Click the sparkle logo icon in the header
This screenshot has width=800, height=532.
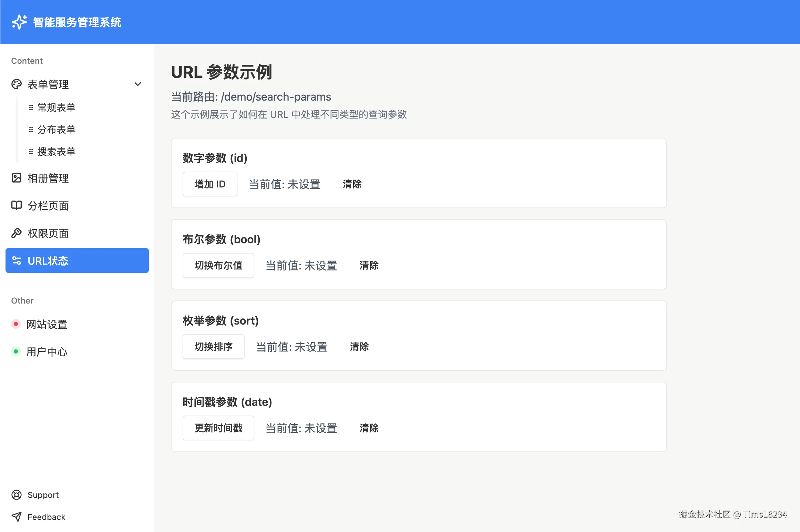pos(19,22)
